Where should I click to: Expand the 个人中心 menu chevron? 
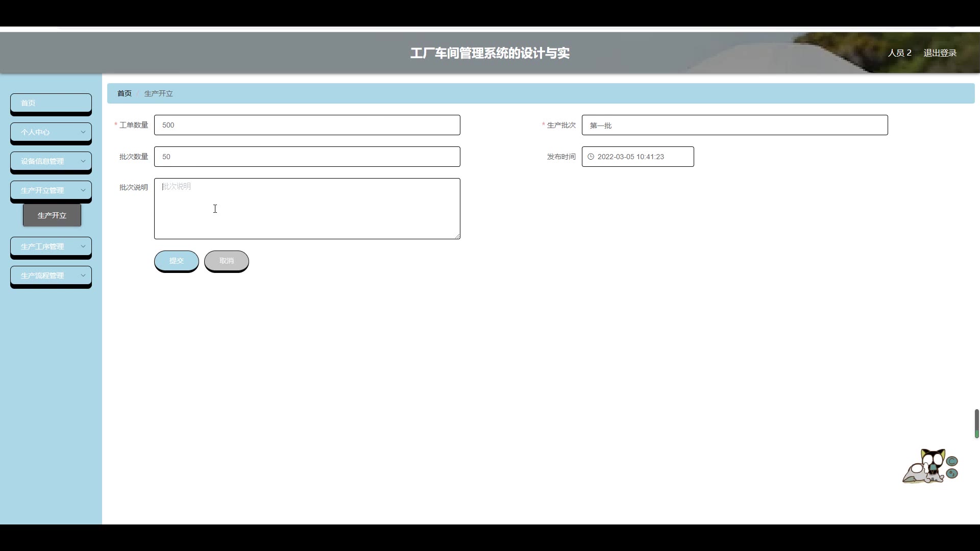click(83, 132)
